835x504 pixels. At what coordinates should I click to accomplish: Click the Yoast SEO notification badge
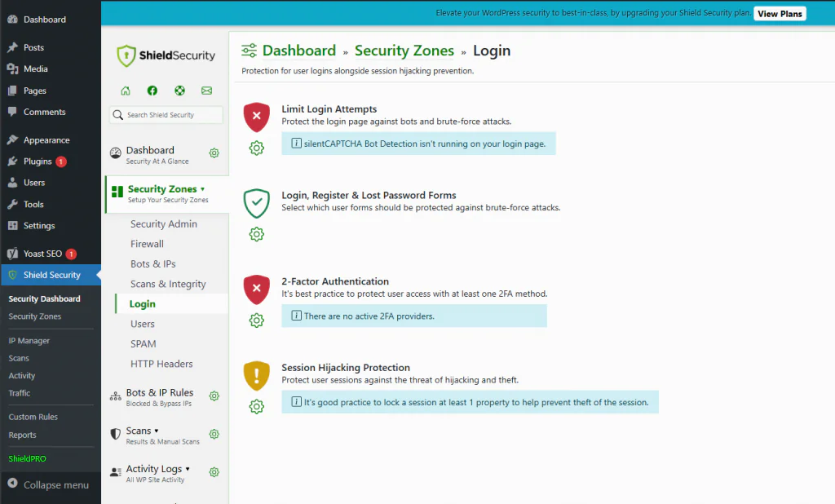coord(71,254)
